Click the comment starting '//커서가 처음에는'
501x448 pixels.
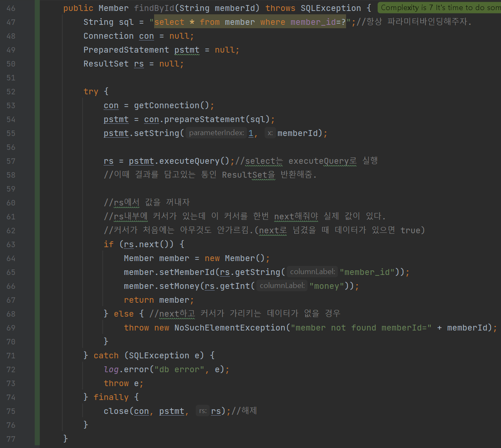click(264, 230)
